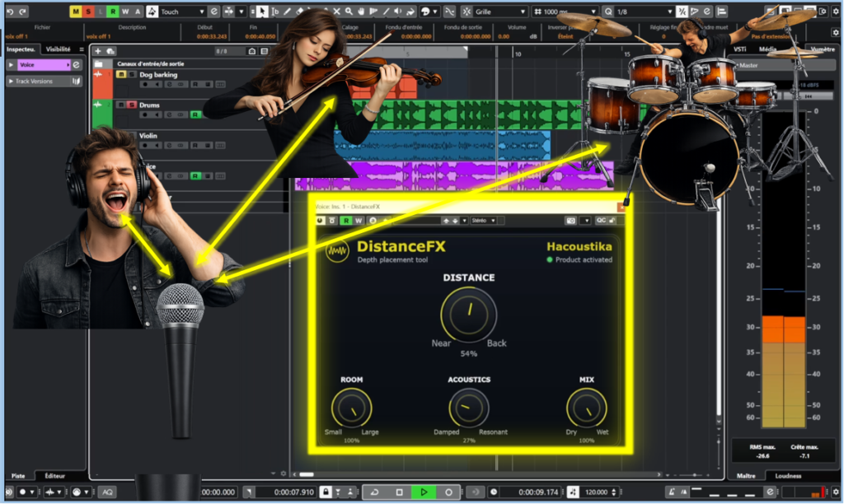Screen dimensions: 844x504
Task: Toggle global Write W automation button
Action: point(125,12)
